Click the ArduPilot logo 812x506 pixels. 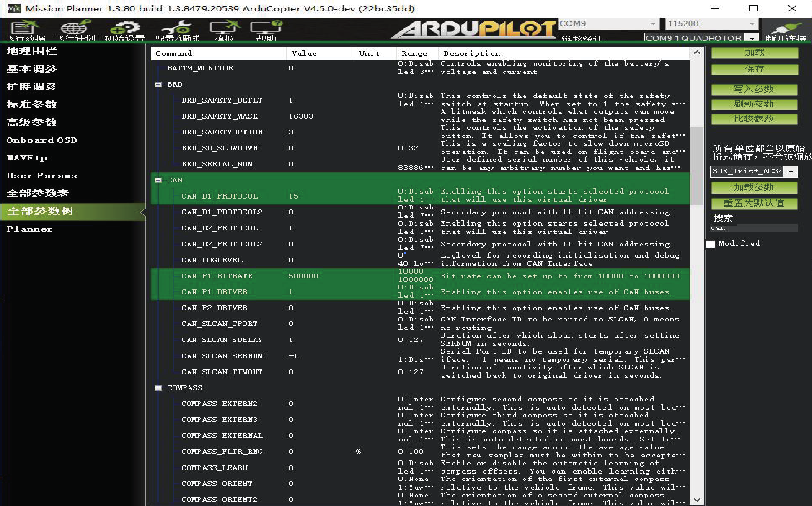coord(473,29)
